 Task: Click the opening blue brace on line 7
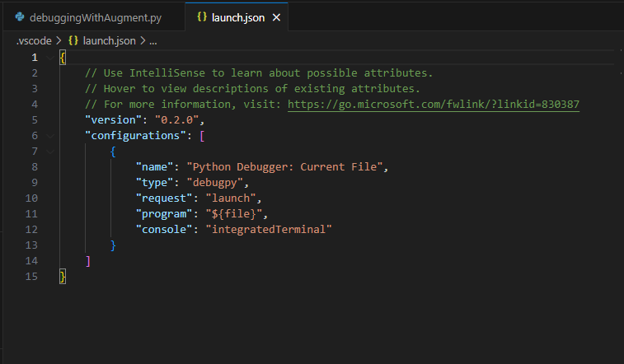click(113, 152)
